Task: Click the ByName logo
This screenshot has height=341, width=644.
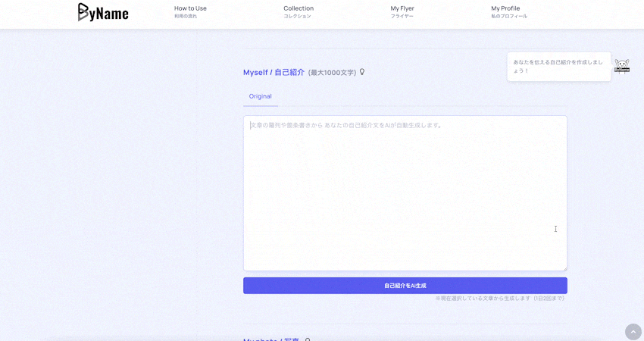Action: click(103, 12)
